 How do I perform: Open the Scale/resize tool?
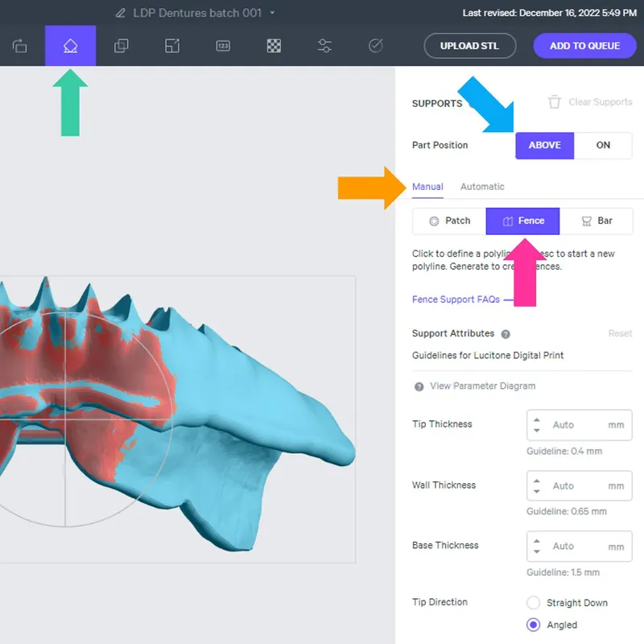171,46
